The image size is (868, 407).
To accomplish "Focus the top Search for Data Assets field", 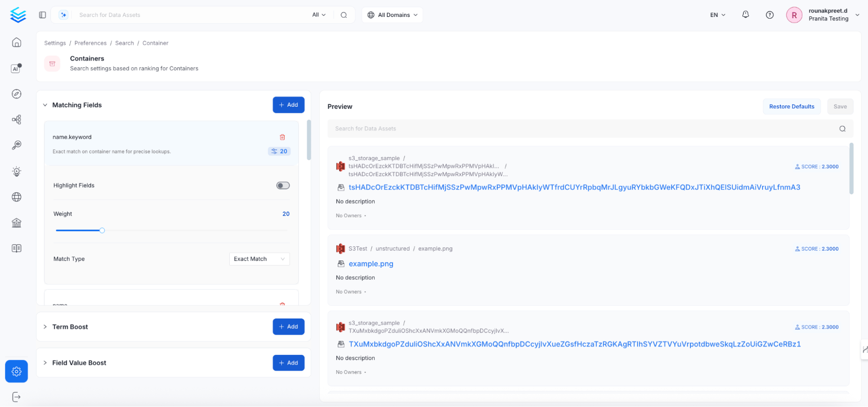I will (191, 15).
